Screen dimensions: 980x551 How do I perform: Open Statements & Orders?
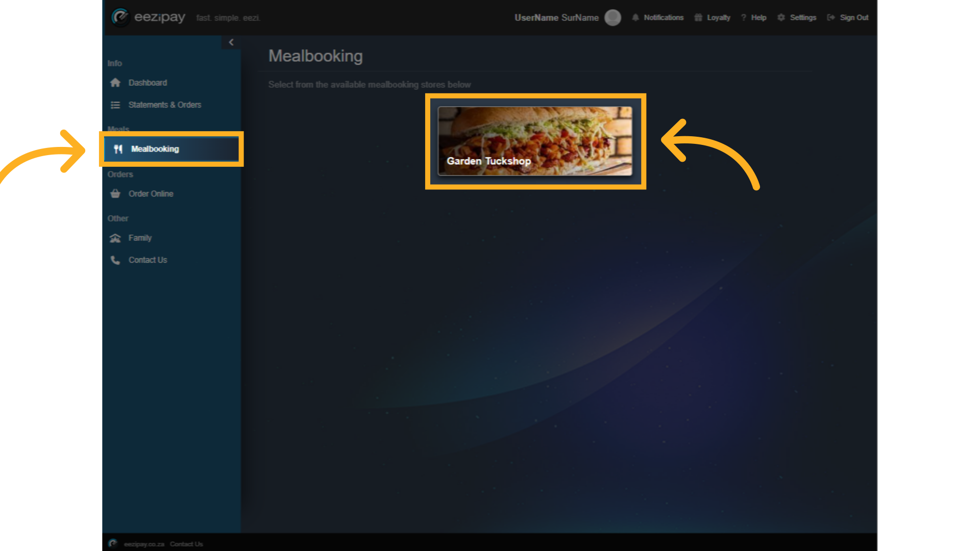tap(165, 105)
